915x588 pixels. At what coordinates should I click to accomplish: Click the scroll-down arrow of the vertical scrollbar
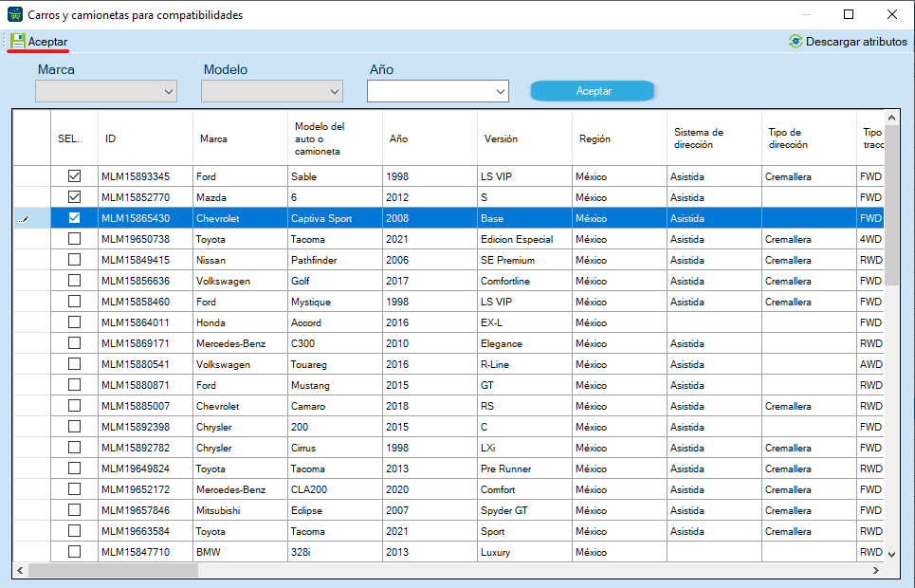point(891,554)
